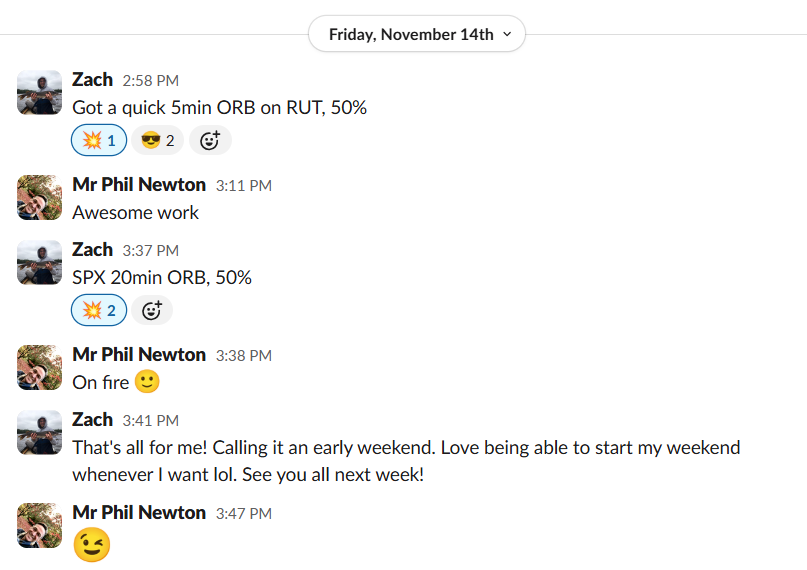Viewport: 807px width, 570px height.
Task: Click the 3:41 PM timestamp on Zach's message
Action: 150,421
